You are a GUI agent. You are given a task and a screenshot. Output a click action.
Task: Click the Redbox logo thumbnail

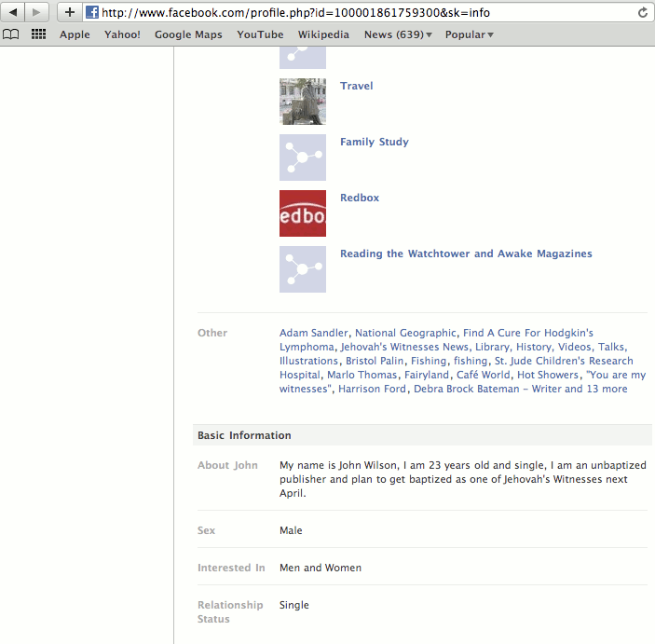point(303,213)
